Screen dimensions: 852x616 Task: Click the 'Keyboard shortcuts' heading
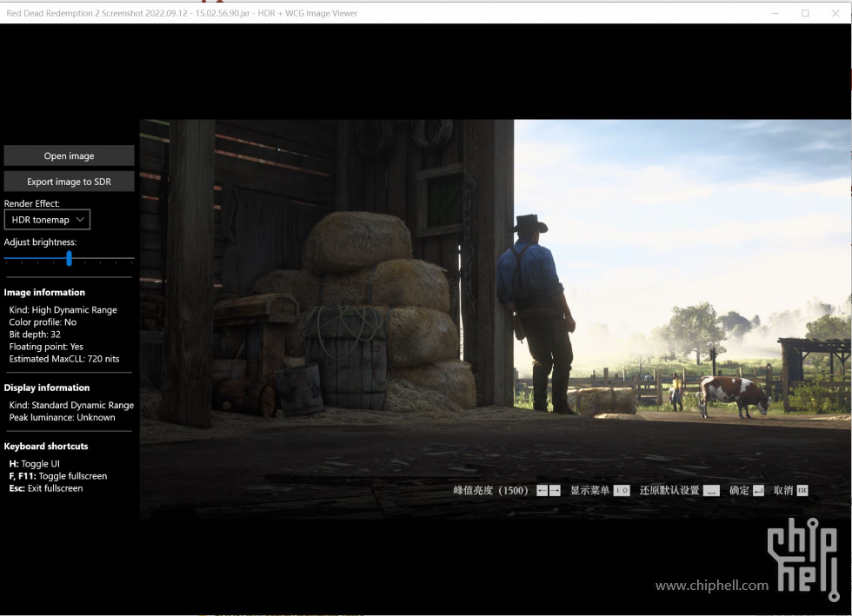45,446
